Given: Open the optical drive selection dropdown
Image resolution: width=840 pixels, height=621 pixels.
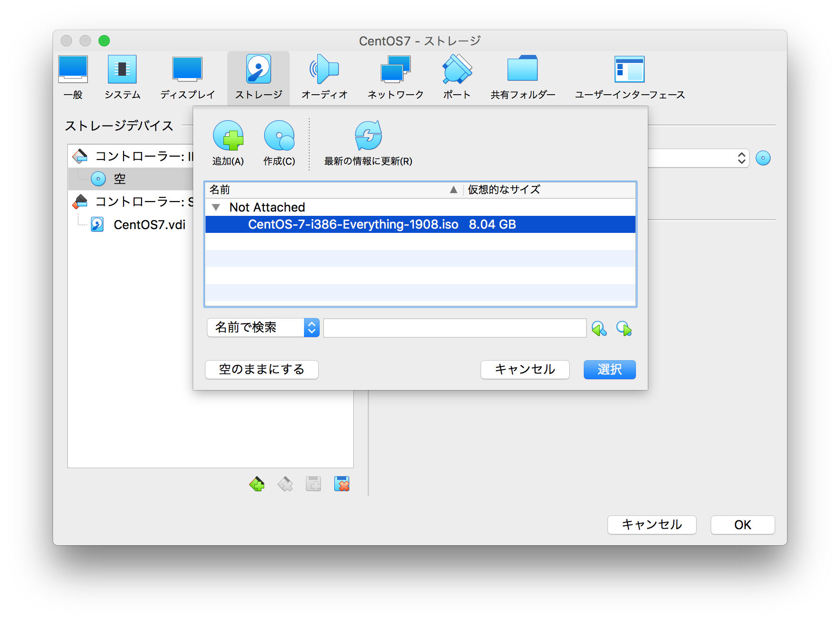Looking at the screenshot, I should pos(742,158).
